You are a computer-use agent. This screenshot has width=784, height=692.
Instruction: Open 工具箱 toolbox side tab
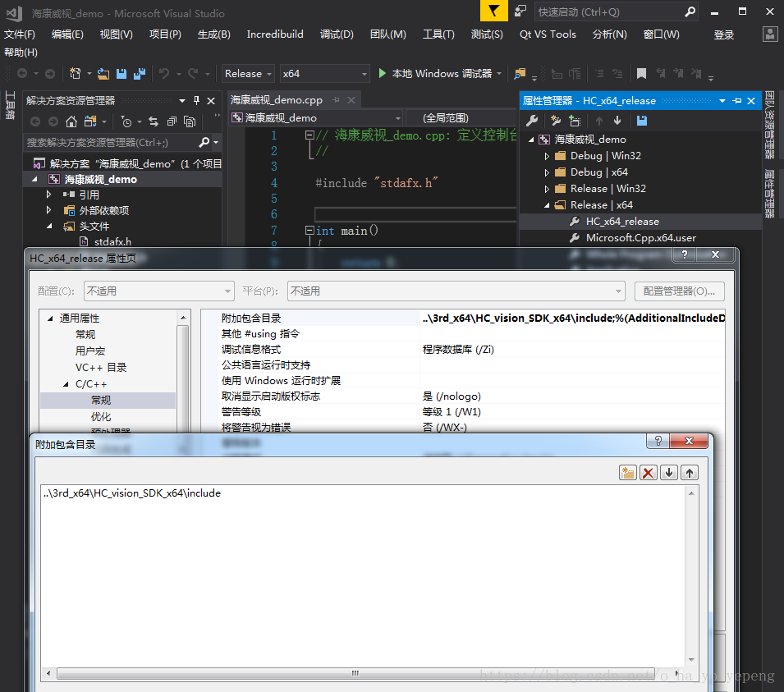(x=10, y=105)
